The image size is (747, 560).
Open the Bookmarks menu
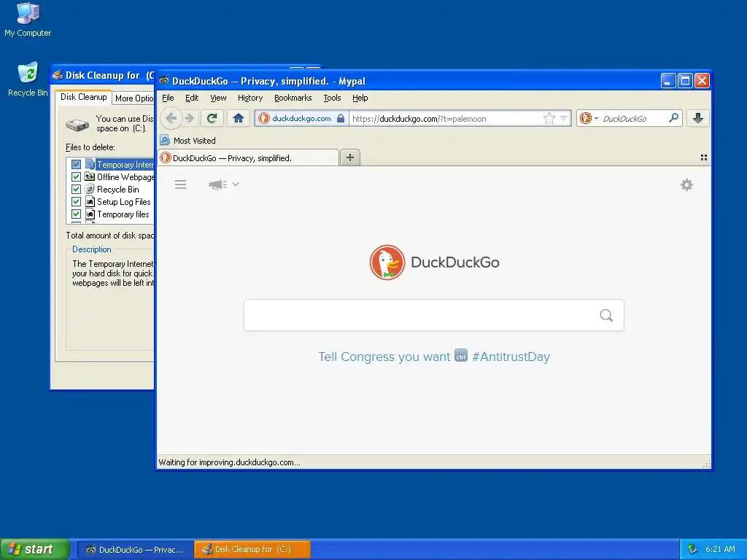(x=293, y=98)
